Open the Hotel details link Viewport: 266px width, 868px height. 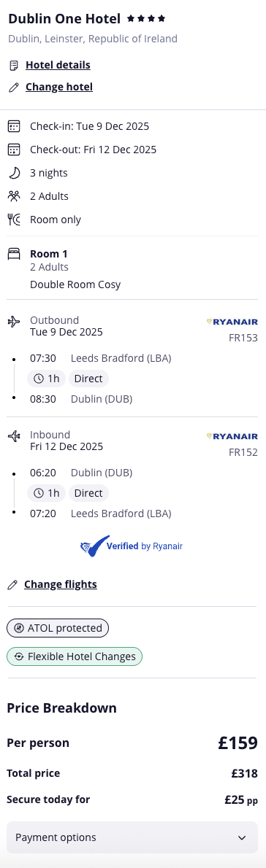[x=58, y=66]
